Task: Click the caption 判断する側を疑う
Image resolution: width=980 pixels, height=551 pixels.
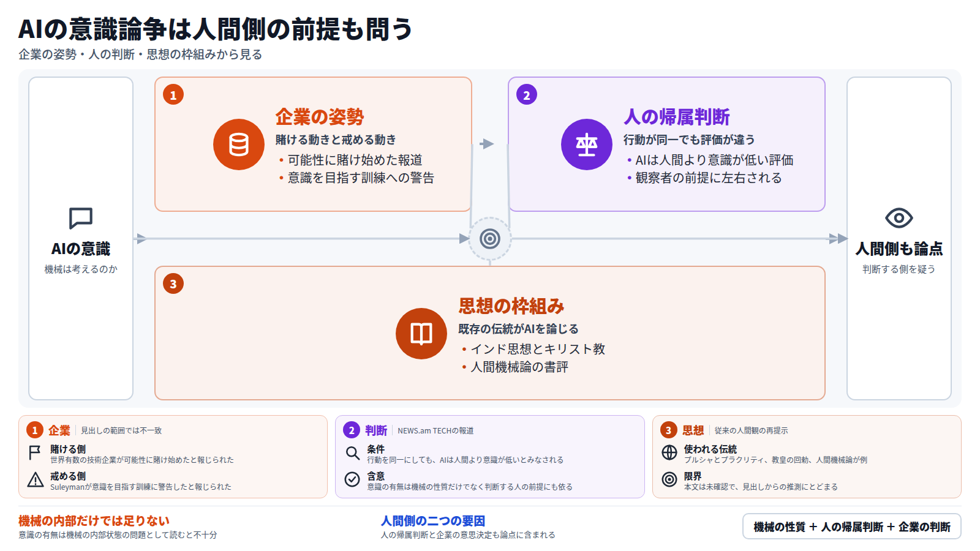Action: [x=899, y=269]
